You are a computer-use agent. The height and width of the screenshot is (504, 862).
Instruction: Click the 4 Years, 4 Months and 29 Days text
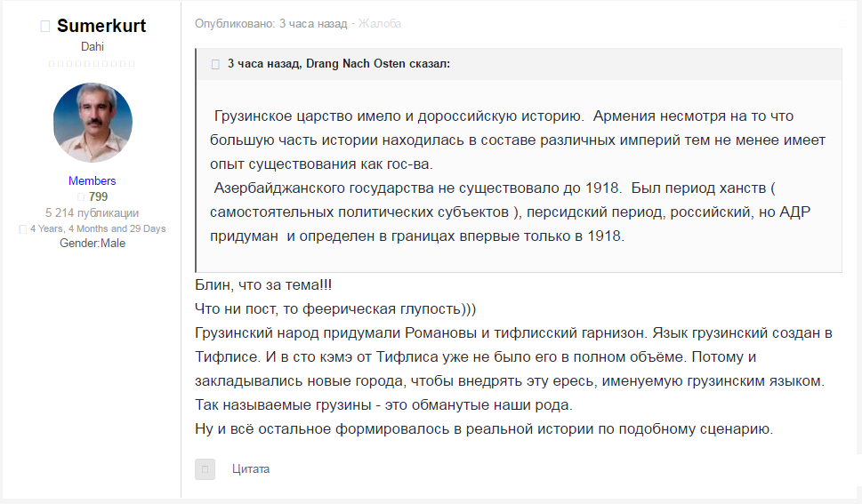pos(98,228)
